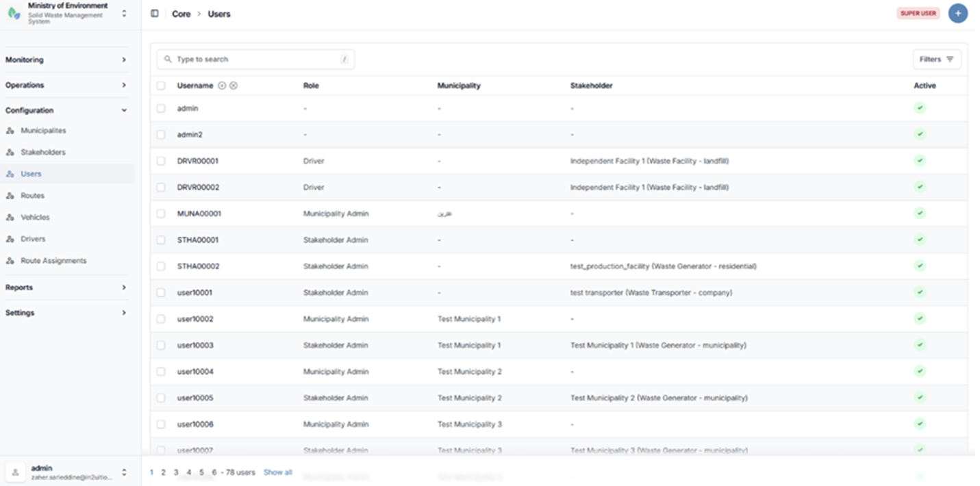Image resolution: width=980 pixels, height=486 pixels.
Task: Select the checkbox for DRVR00002 row
Action: [161, 187]
